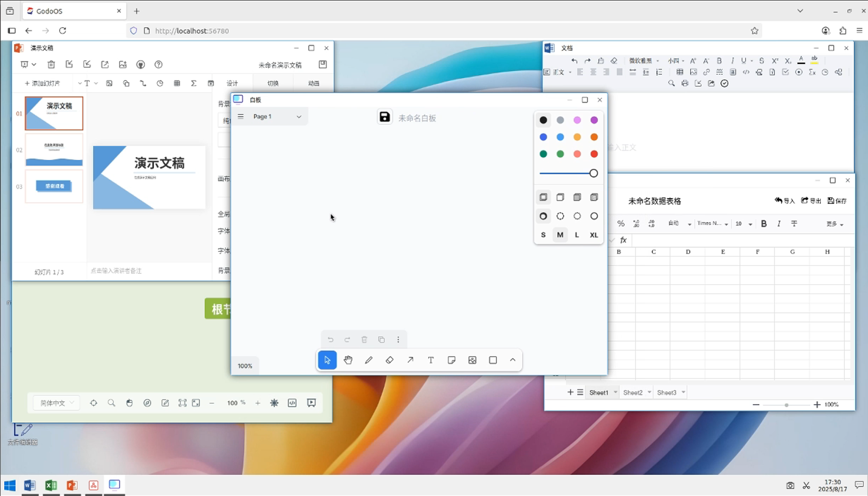Viewport: 868px width, 496px height.
Task: Select the rectangle shape tool
Action: tap(493, 360)
